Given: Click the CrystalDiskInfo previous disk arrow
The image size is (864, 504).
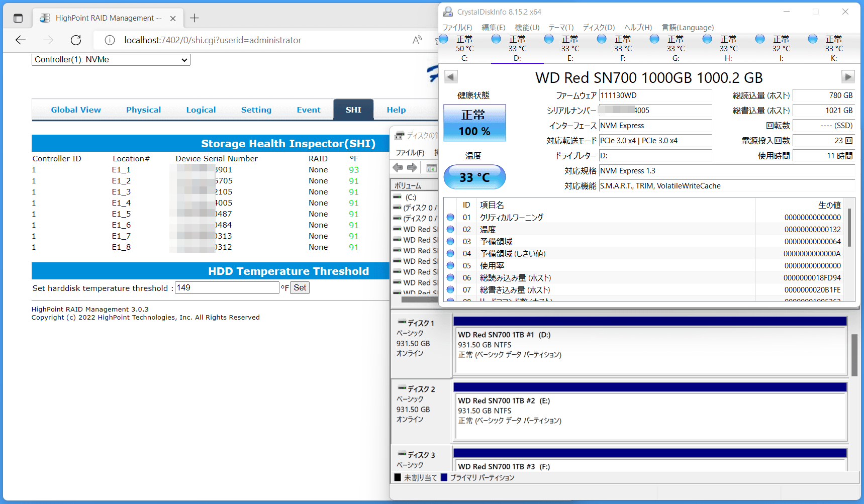Looking at the screenshot, I should point(451,77).
